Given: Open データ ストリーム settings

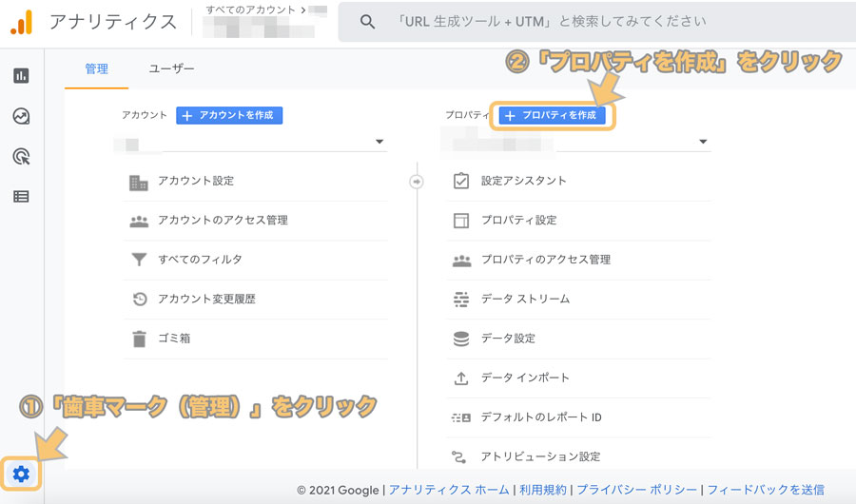Looking at the screenshot, I should click(525, 299).
